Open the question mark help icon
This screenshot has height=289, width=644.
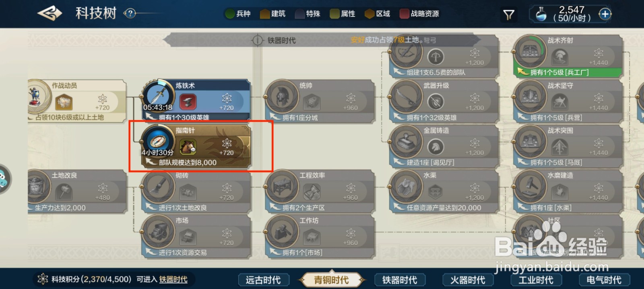coord(130,13)
